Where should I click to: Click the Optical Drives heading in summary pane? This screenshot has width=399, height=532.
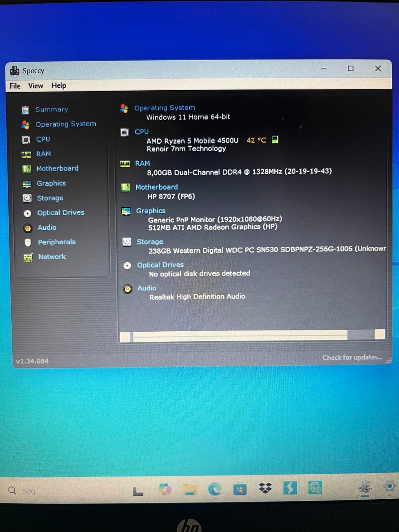(x=160, y=265)
